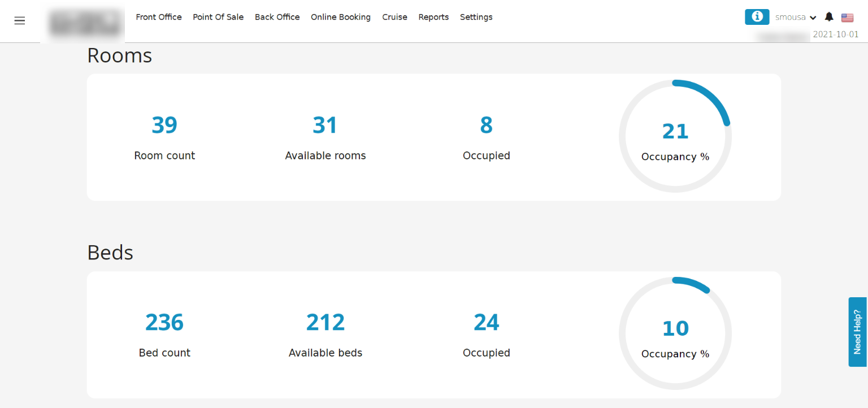868x408 pixels.
Task: Open the Reports menu
Action: point(433,17)
